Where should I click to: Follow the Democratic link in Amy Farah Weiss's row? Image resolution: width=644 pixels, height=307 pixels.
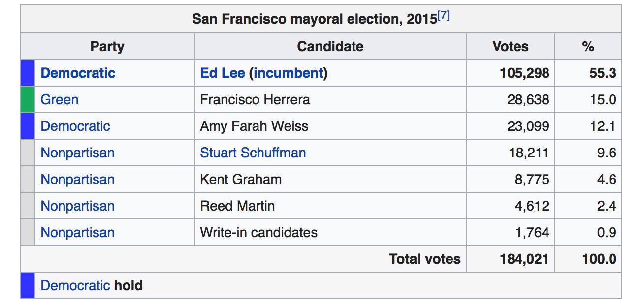(75, 126)
